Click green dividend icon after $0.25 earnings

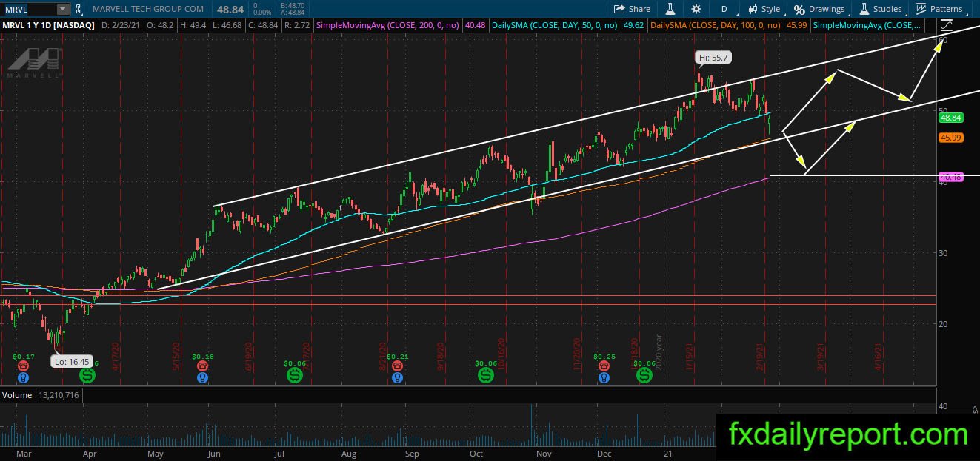pos(644,375)
